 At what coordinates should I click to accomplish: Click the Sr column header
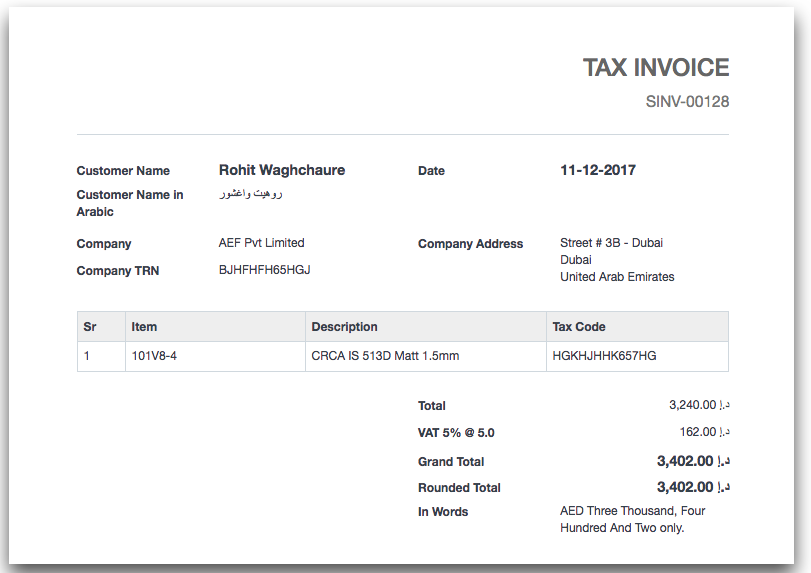pos(90,327)
